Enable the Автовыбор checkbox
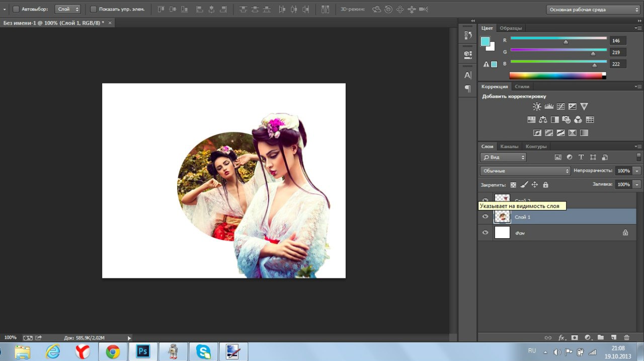644x361 pixels. (x=16, y=9)
